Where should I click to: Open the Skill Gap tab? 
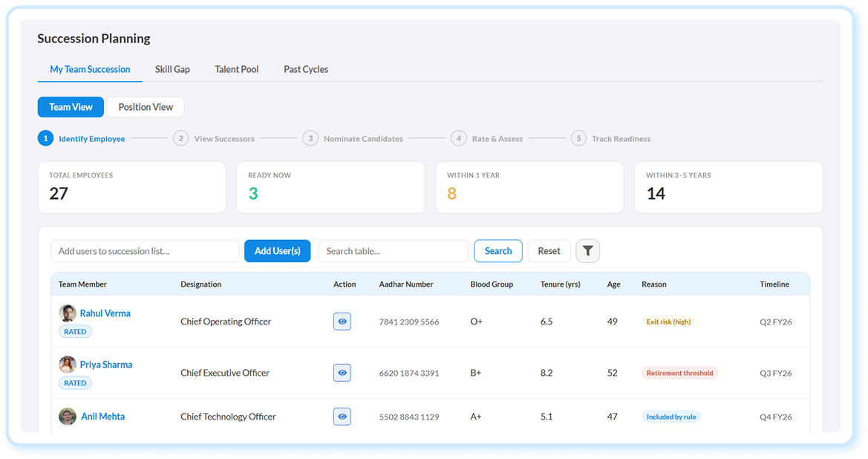(172, 70)
